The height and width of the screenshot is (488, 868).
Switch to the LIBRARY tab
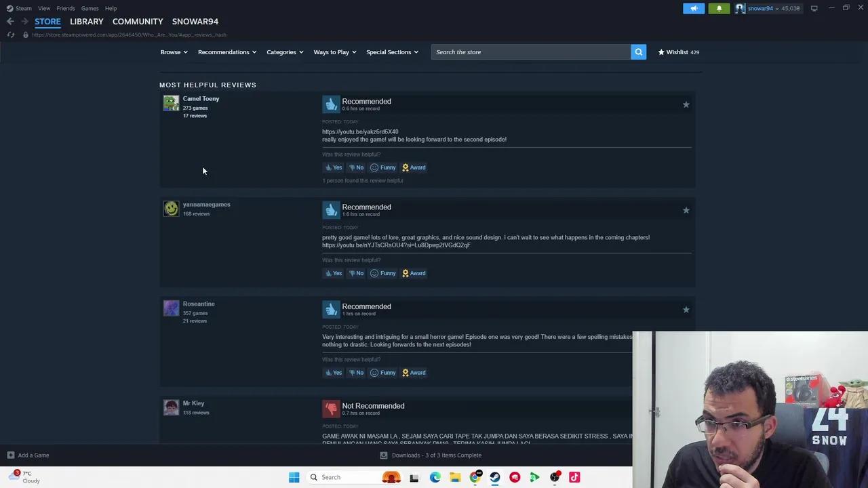[86, 22]
